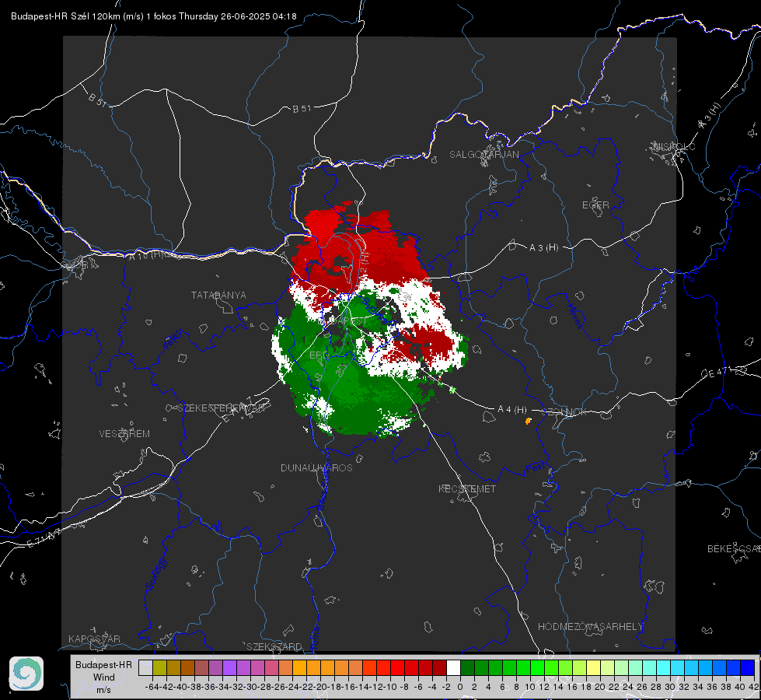Click the blue 'Pest' county label

point(535,468)
